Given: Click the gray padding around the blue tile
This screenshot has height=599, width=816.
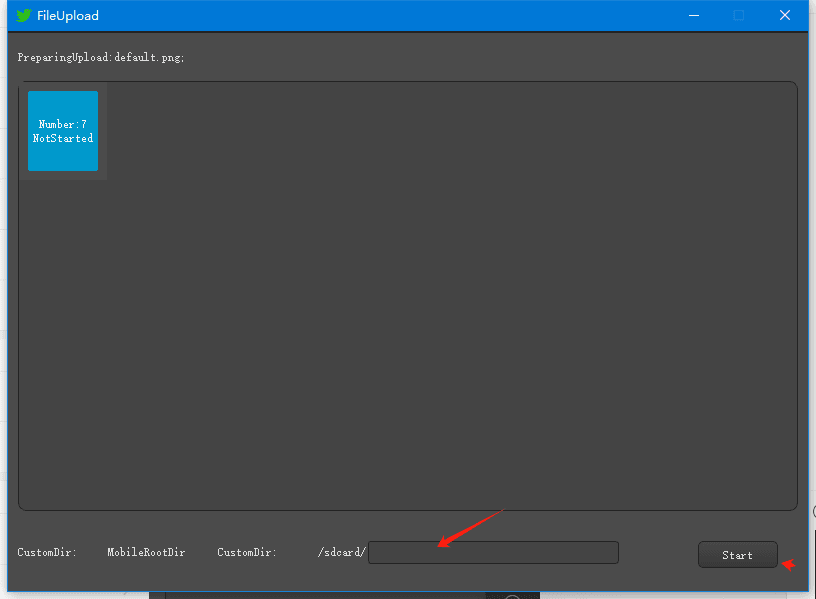Looking at the screenshot, I should click(x=103, y=131).
